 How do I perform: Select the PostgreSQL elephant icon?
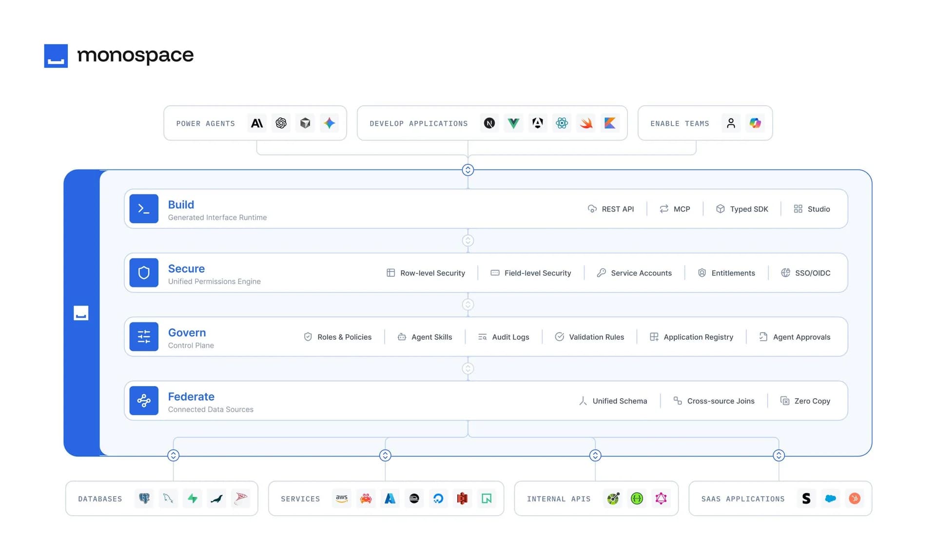click(x=144, y=499)
